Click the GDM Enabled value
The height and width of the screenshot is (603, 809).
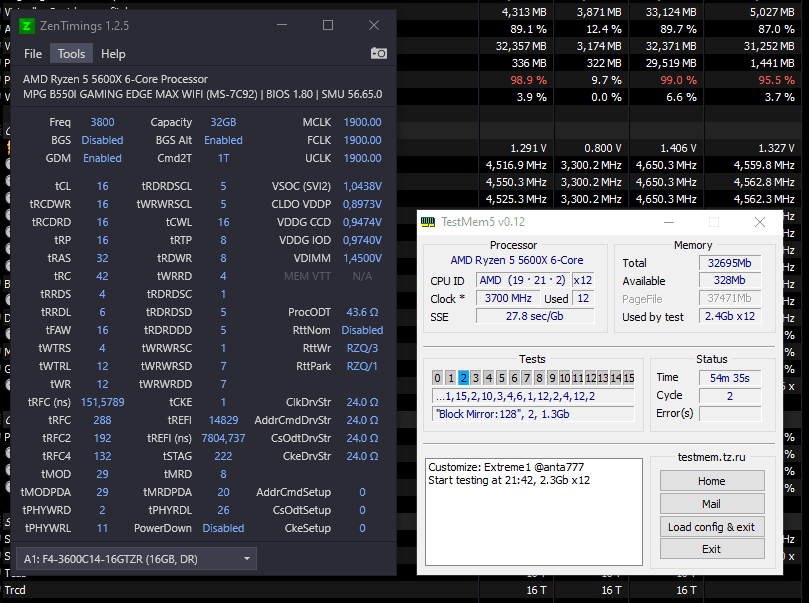102,158
